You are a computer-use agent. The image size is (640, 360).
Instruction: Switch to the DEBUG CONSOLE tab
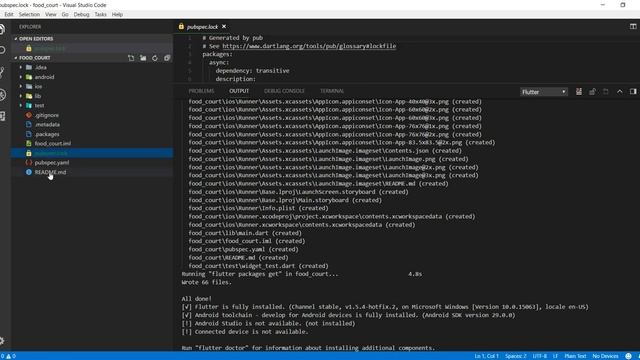click(284, 91)
